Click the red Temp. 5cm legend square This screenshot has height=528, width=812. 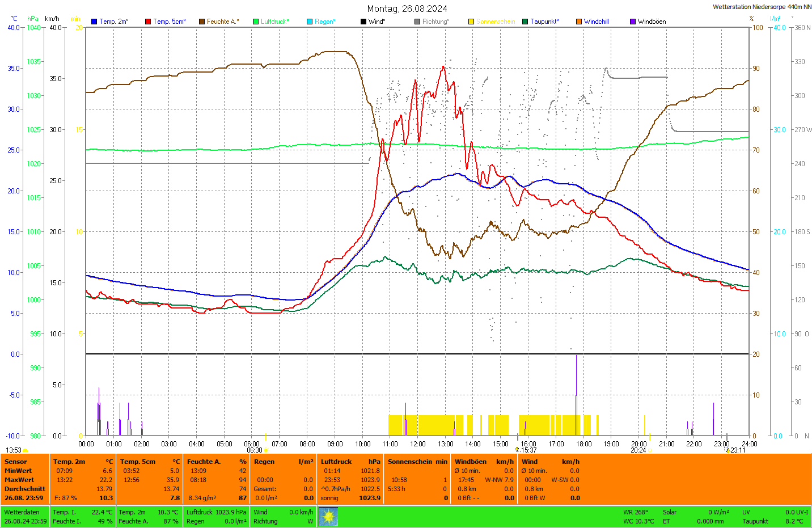click(x=148, y=22)
